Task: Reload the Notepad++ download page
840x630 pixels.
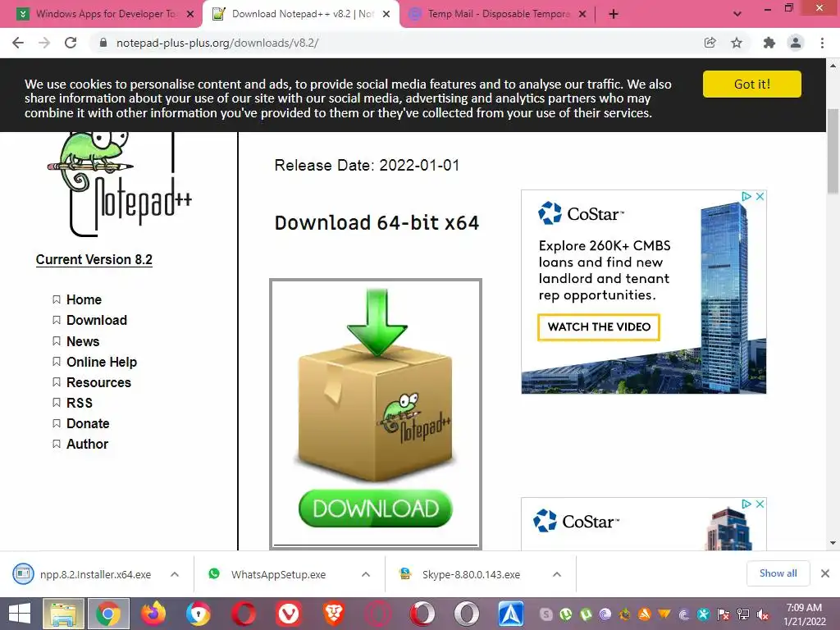Action: click(x=71, y=43)
